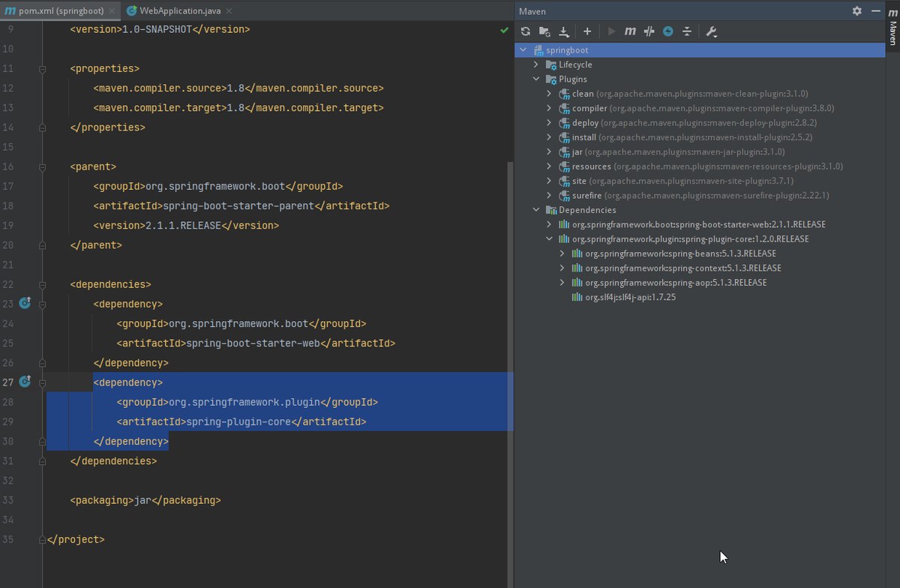
Task: Expand the clean plugin node
Action: point(550,94)
